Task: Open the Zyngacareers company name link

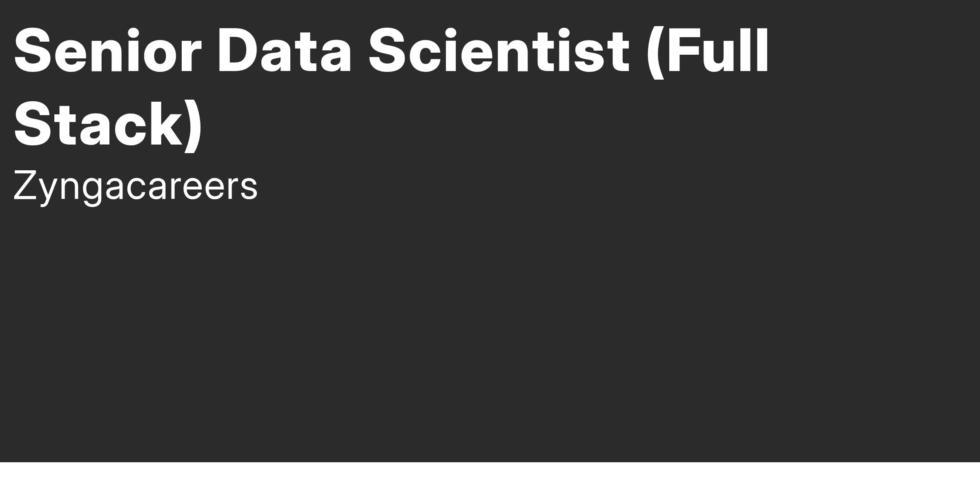Action: (136, 187)
